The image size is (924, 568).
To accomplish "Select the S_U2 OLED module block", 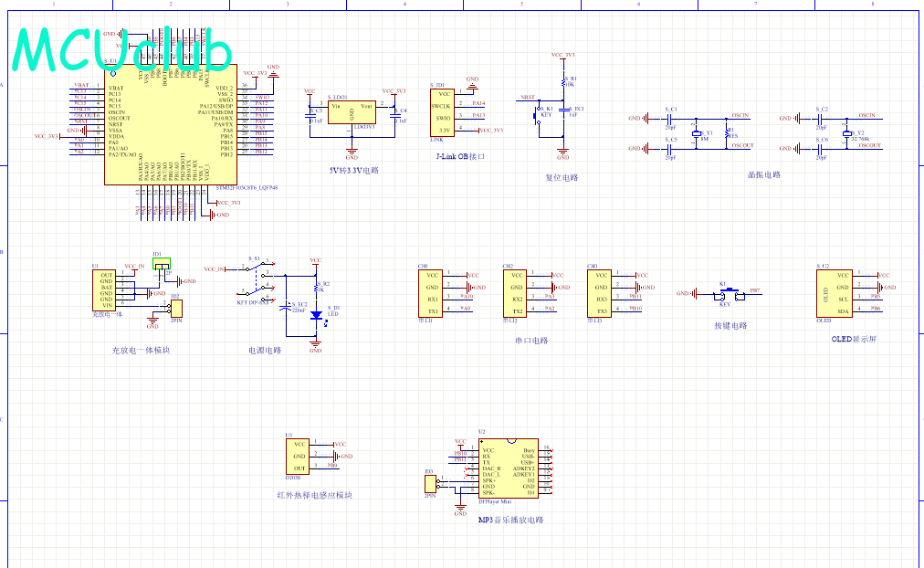I will (x=835, y=293).
